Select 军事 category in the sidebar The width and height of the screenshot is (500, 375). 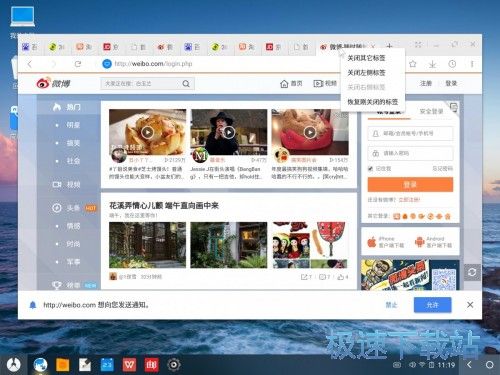point(73,262)
